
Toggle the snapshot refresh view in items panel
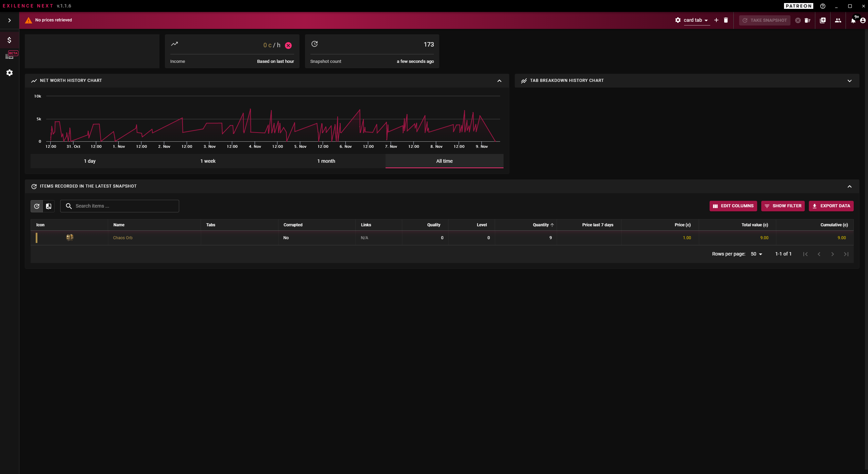tap(36, 206)
